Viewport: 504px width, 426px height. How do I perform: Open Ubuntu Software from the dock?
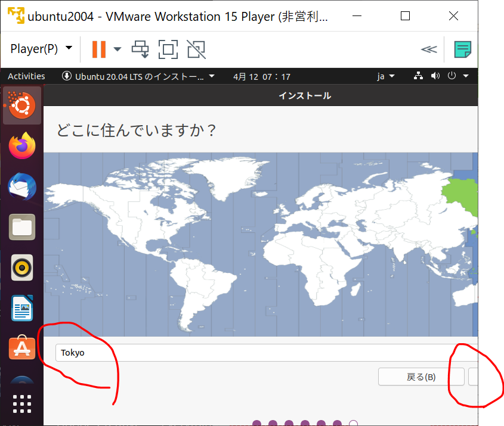pyautogui.click(x=22, y=347)
